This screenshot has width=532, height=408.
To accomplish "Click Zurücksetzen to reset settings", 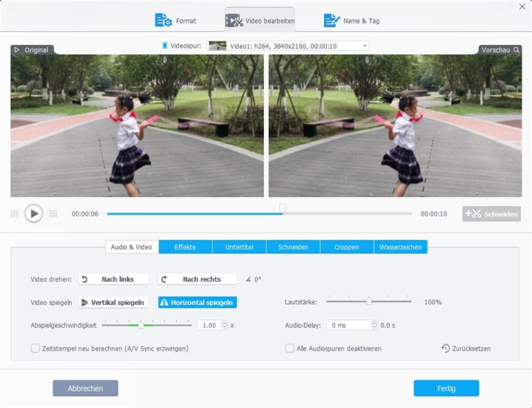I will coord(466,349).
